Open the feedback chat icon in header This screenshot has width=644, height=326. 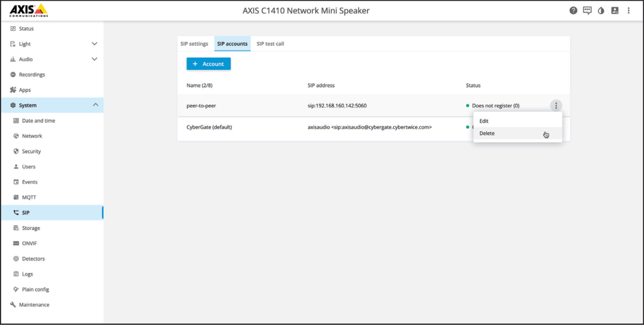587,10
